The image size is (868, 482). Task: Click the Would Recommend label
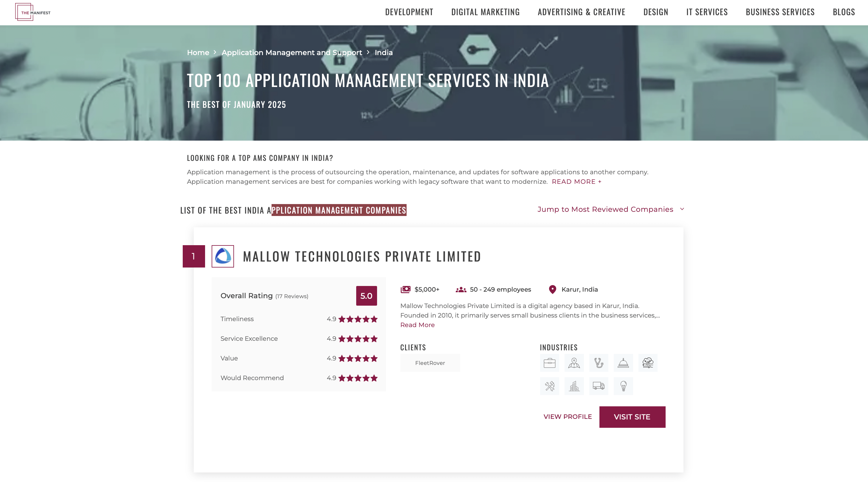(252, 378)
